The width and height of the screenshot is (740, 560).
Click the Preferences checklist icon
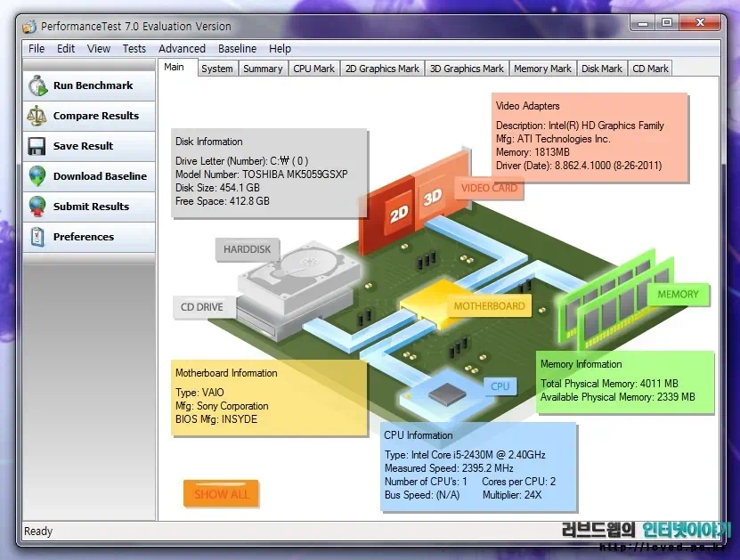pyautogui.click(x=37, y=237)
